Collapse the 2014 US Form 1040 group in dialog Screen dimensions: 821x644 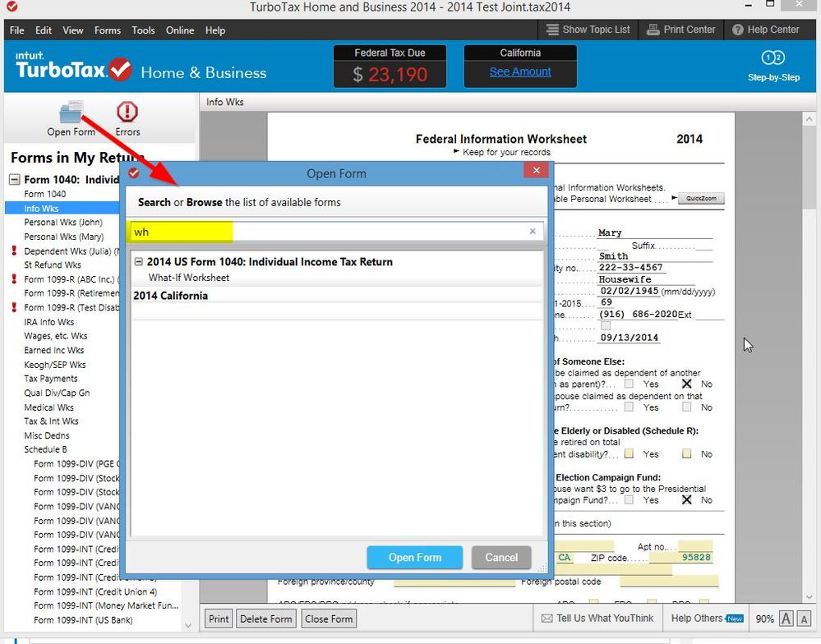pos(138,261)
